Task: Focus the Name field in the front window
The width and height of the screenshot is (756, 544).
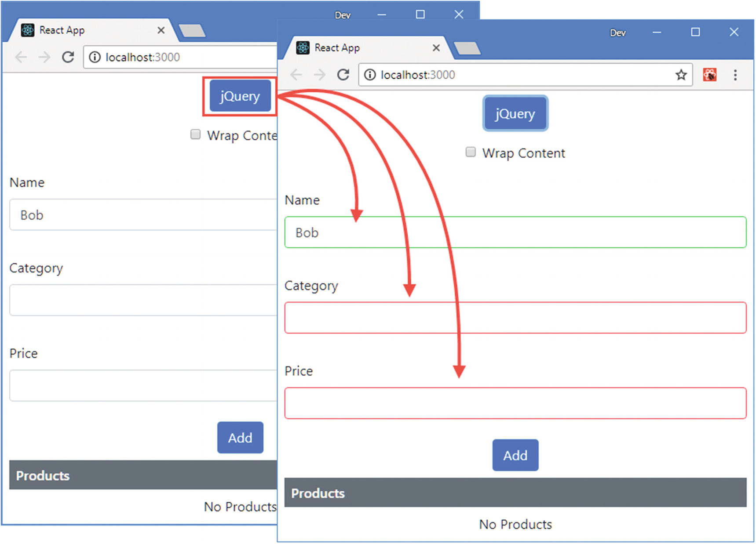Action: [515, 232]
